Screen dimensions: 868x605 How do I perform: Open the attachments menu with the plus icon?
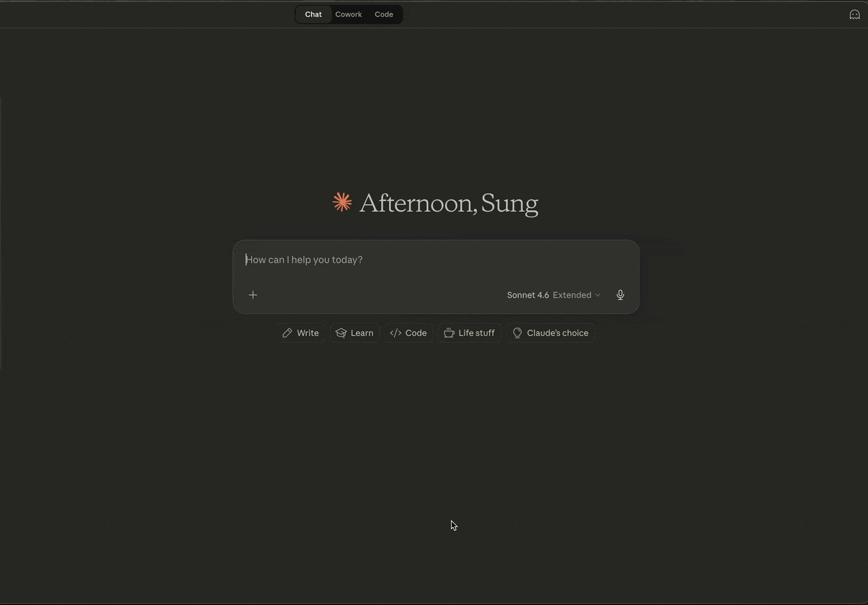click(253, 295)
